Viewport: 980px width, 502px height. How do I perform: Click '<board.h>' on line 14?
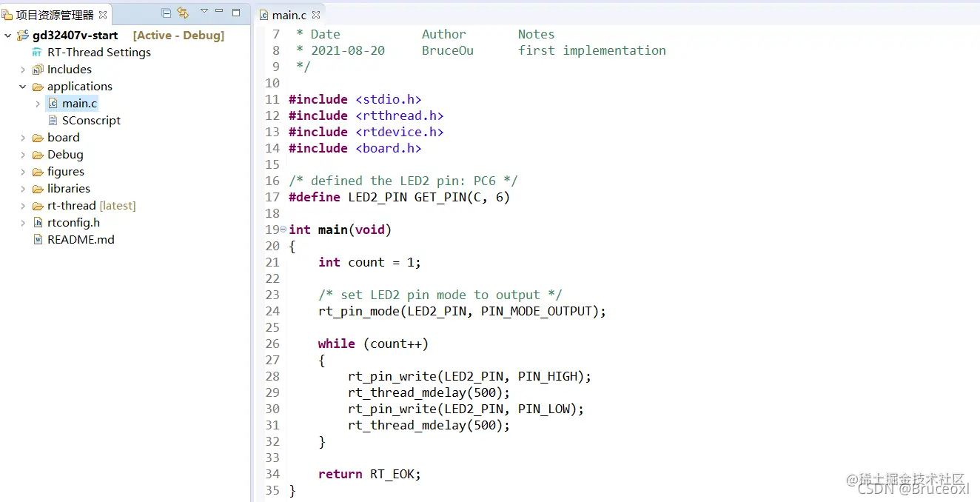[389, 148]
